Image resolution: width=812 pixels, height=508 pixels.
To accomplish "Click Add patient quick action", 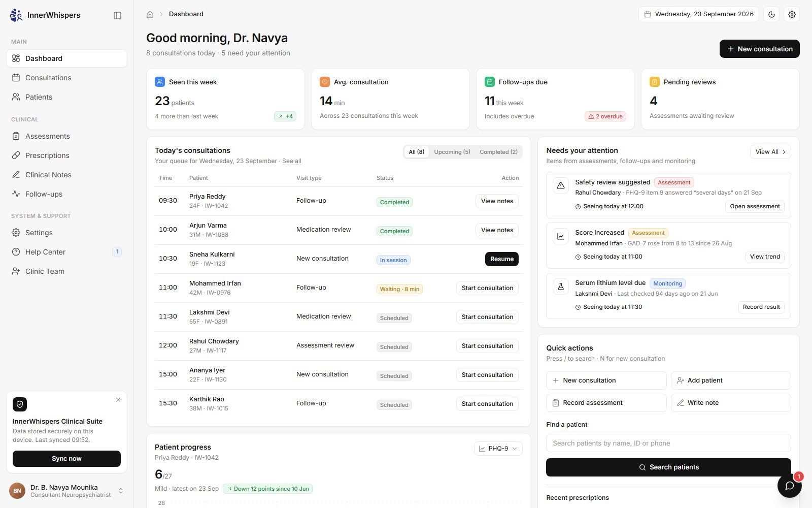I will click(731, 380).
